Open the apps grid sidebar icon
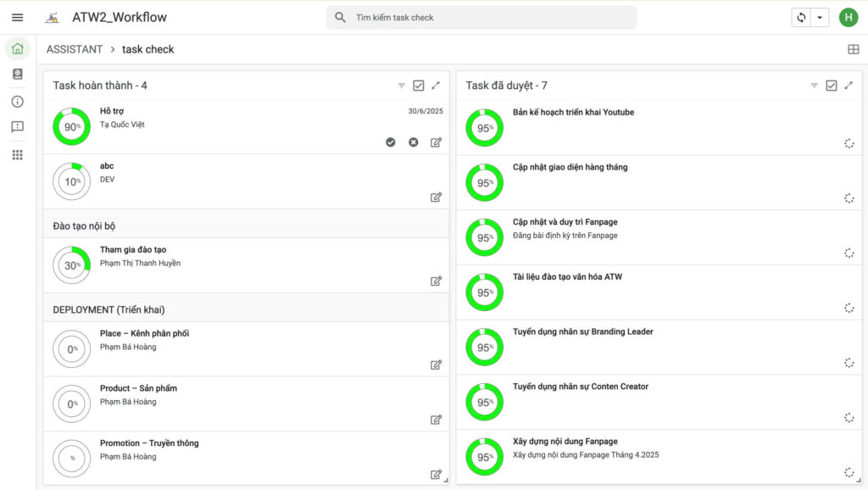The height and width of the screenshot is (490, 868). tap(17, 154)
